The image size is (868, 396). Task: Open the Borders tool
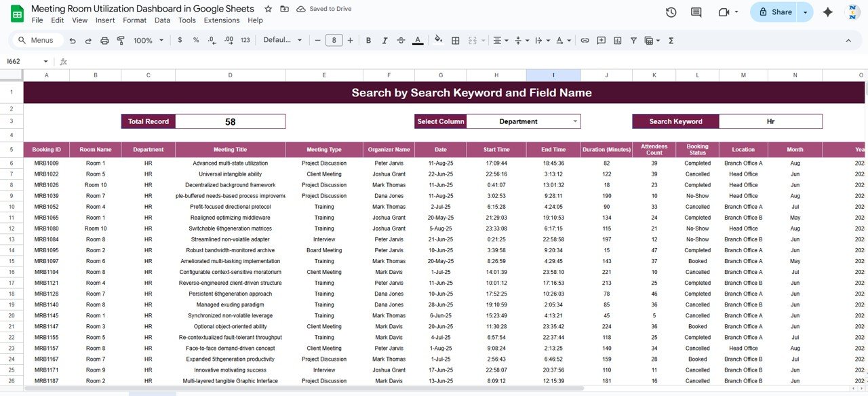click(456, 41)
